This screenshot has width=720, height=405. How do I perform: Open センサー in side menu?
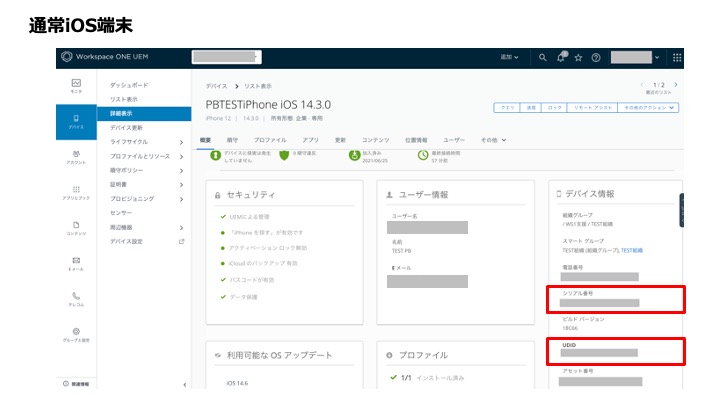[121, 213]
